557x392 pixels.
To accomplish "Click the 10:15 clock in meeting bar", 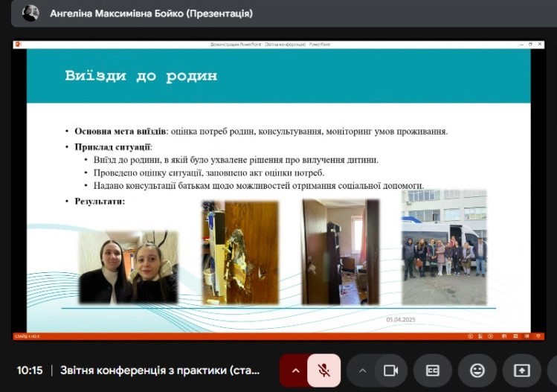I will 30,370.
